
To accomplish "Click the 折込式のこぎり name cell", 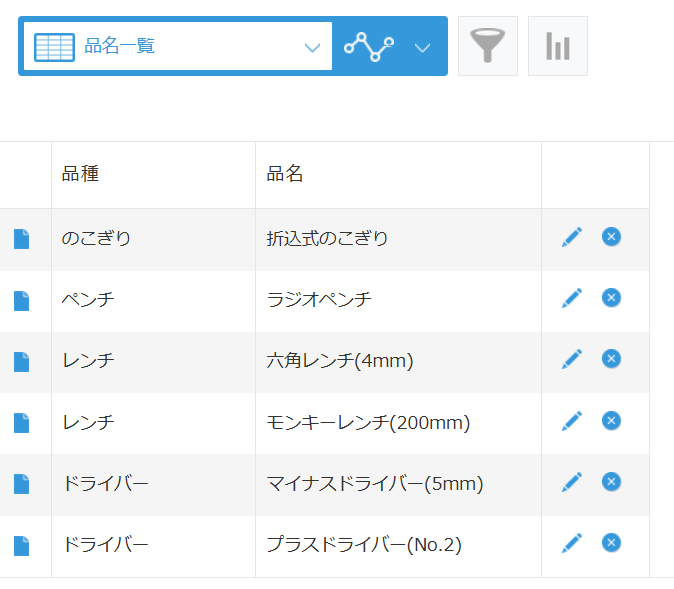I will [x=398, y=239].
